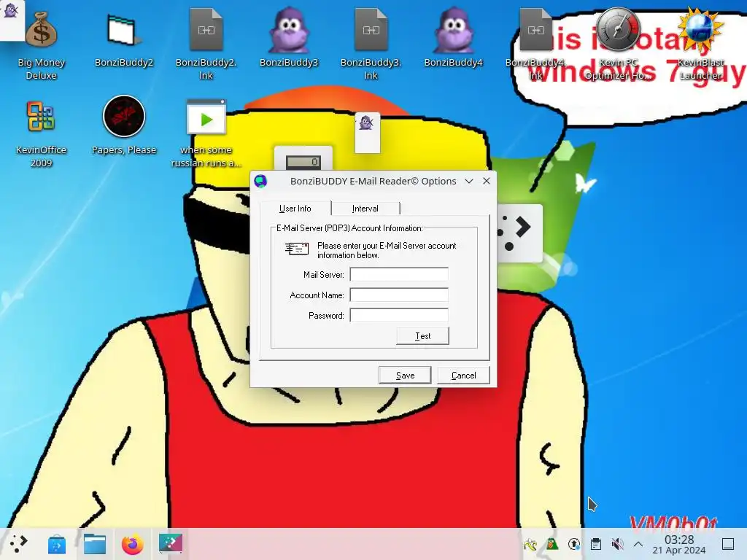The image size is (747, 560).
Task: Launch Firefox from the taskbar
Action: (x=133, y=544)
